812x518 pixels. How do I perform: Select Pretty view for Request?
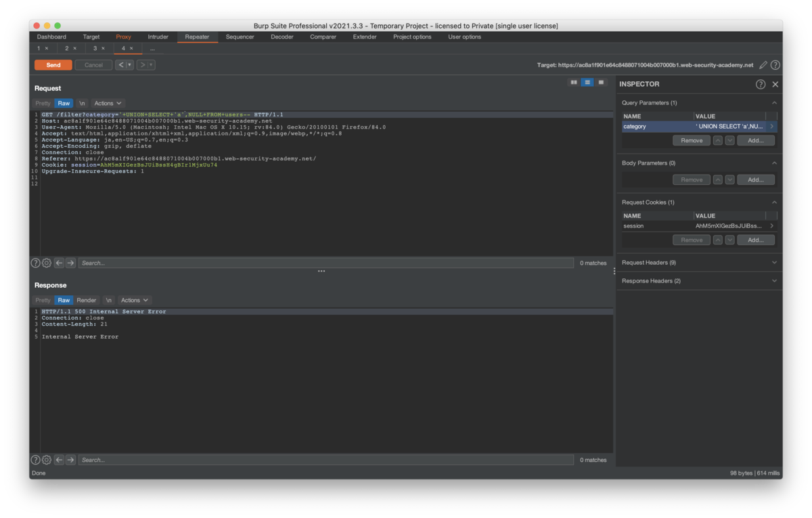43,103
